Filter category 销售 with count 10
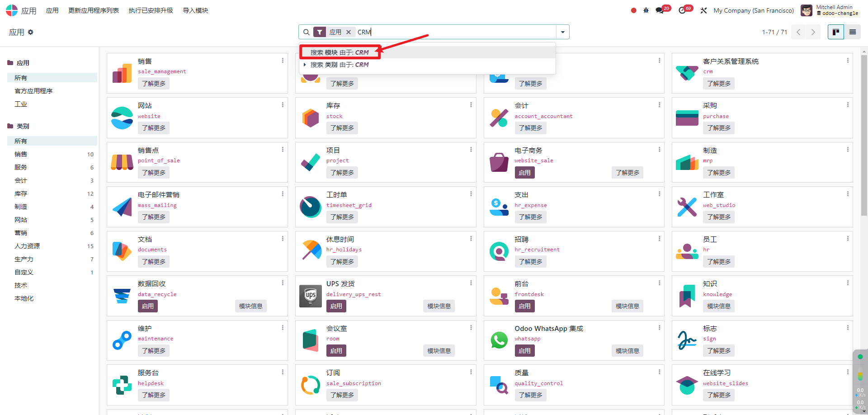 (x=52, y=154)
